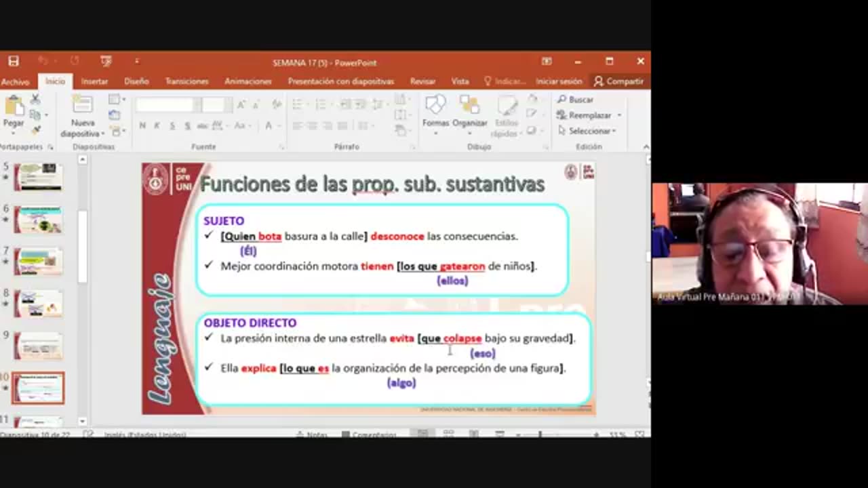This screenshot has width=868, height=488.
Task: Switch to the Revisar tab
Action: [422, 81]
